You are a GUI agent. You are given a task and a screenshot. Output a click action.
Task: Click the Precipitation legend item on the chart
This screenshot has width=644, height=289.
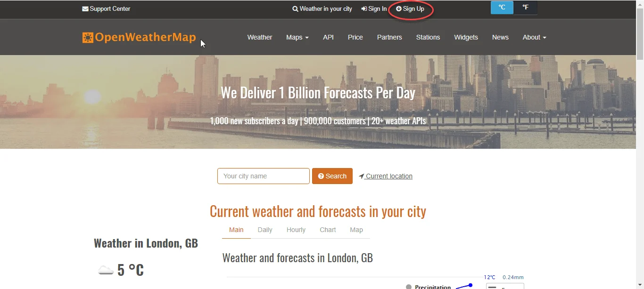428,287
